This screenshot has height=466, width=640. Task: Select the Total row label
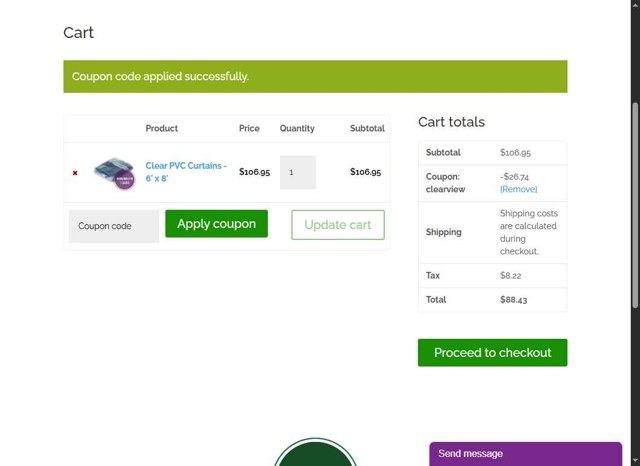[436, 300]
